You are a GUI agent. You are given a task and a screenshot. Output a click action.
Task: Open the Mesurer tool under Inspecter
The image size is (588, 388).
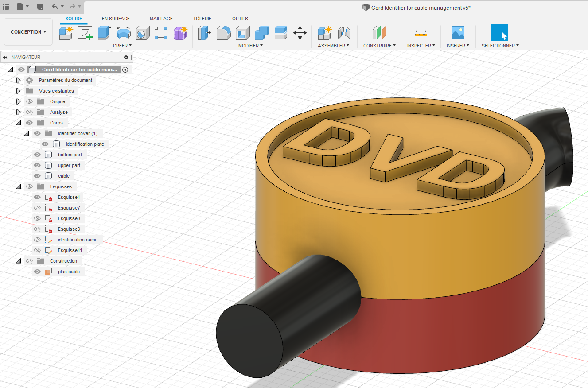(420, 32)
